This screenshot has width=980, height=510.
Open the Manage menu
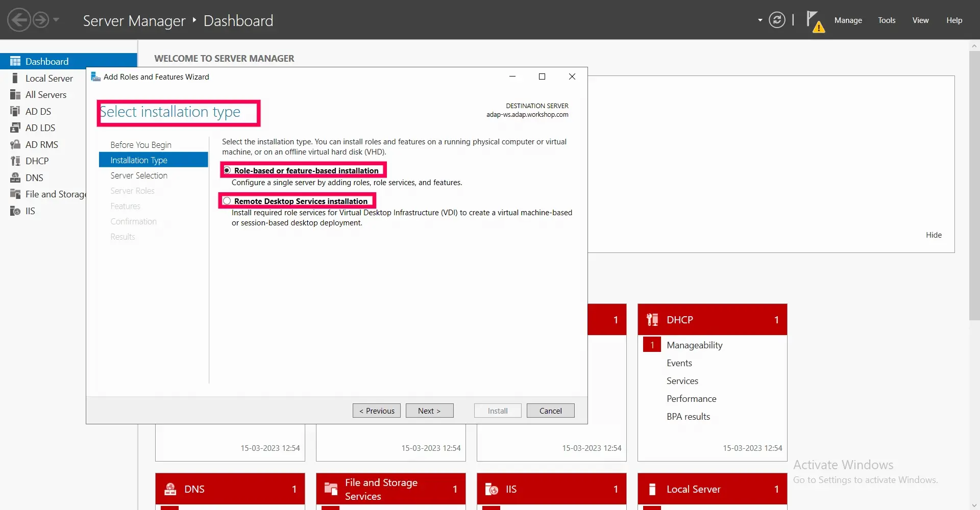(848, 20)
